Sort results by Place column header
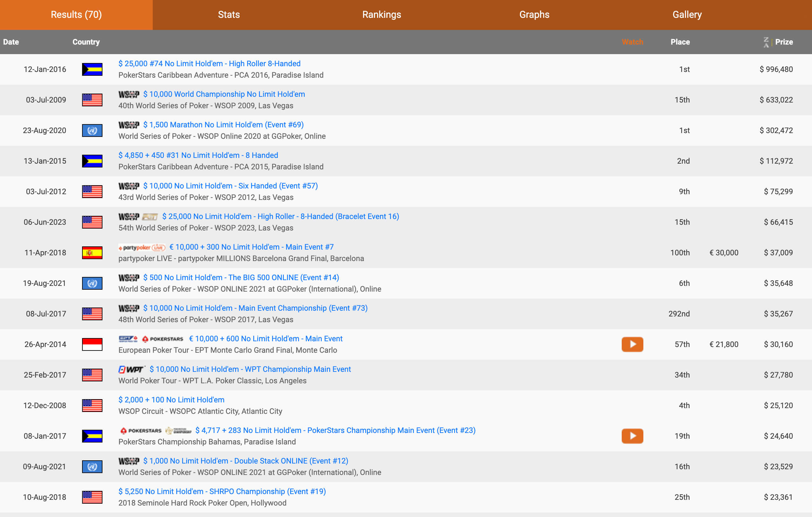The image size is (812, 517). (x=680, y=42)
